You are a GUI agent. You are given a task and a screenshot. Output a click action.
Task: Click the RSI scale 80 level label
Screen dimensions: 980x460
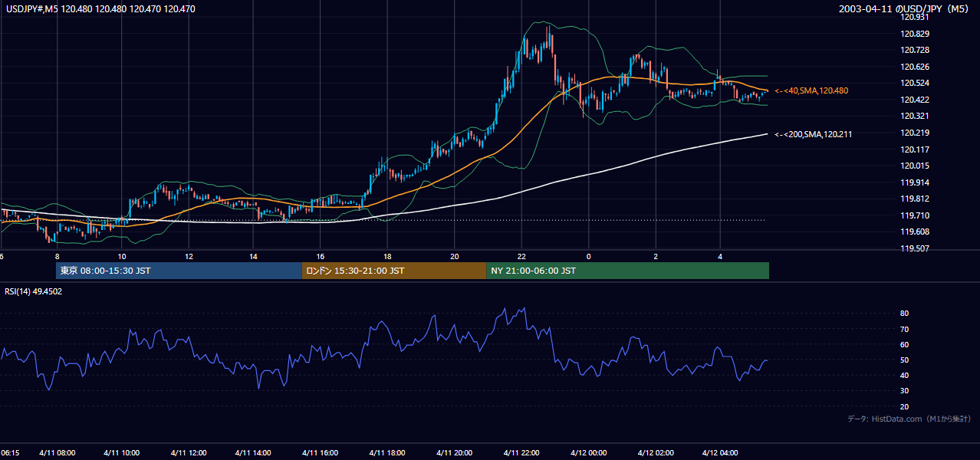click(x=904, y=314)
